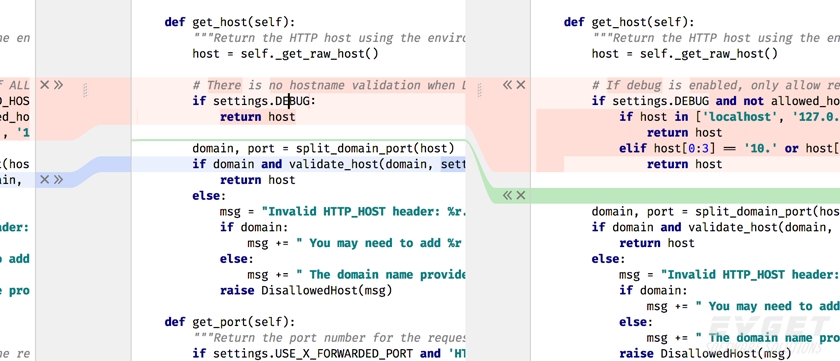Click 'domain, port = split_domain_port' in right pane
This screenshot has width=840, height=361.
[716, 211]
